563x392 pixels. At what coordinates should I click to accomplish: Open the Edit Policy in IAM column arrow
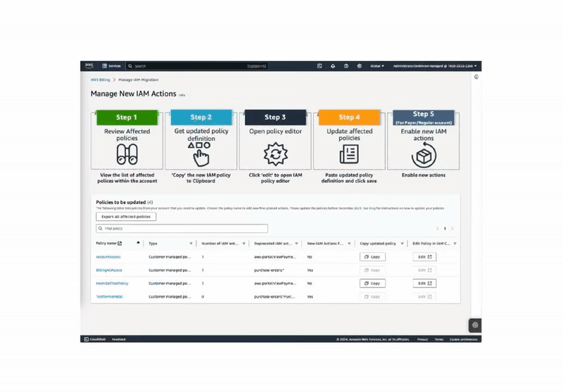tap(455, 244)
